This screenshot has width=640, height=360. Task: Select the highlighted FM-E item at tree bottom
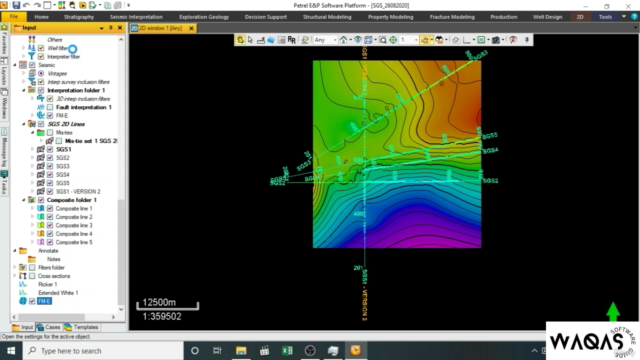coord(44,301)
